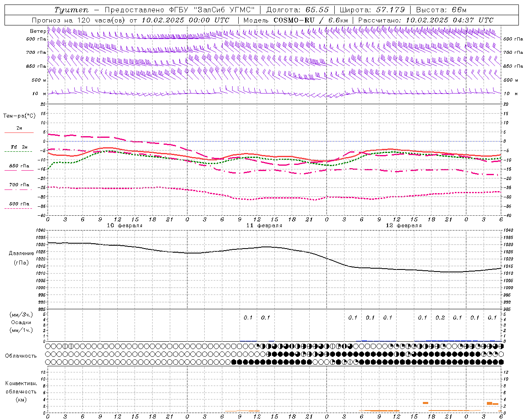Select the 11 февраля date label
Screen dimensions: 525x420
click(x=264, y=226)
